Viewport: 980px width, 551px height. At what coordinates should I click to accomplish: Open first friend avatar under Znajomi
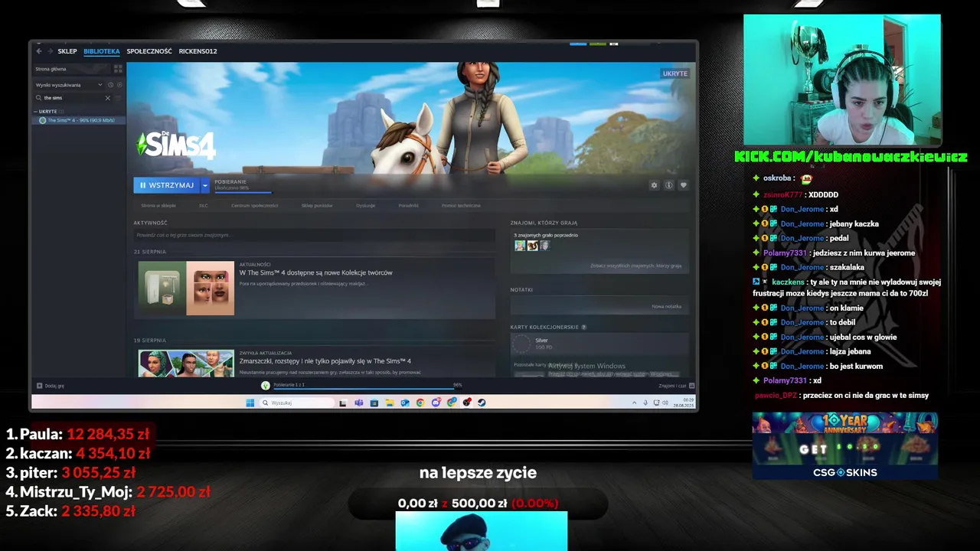pyautogui.click(x=520, y=246)
